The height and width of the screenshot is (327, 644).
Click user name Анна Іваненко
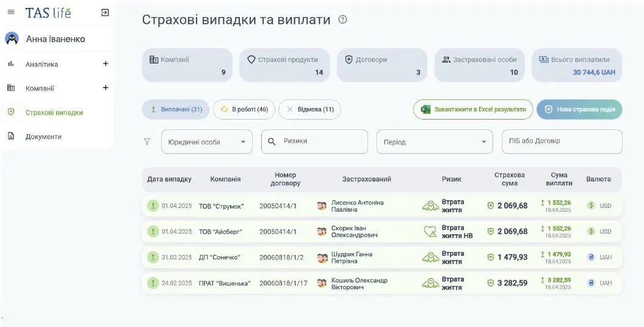[56, 39]
